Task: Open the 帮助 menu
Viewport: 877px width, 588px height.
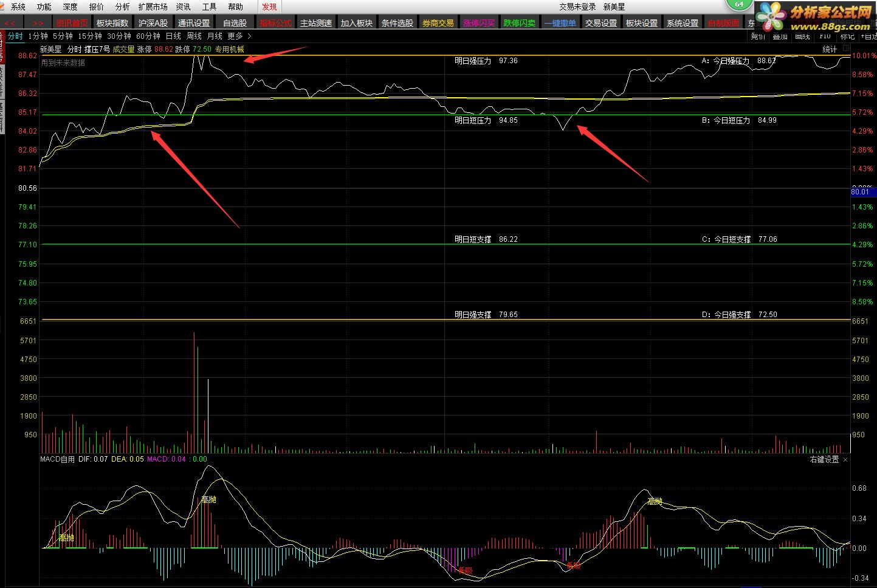Action: 236,7
